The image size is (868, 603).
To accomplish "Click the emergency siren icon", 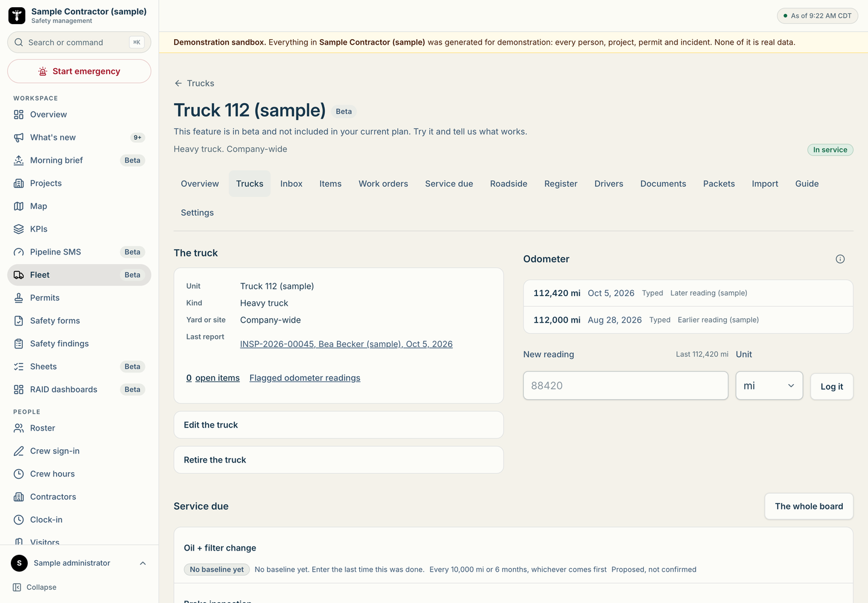I will coord(43,71).
